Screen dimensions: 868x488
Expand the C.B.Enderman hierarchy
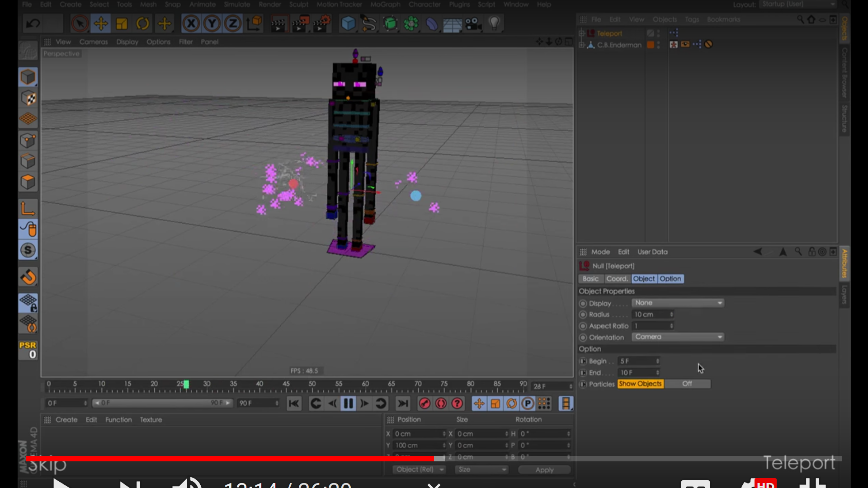click(581, 45)
